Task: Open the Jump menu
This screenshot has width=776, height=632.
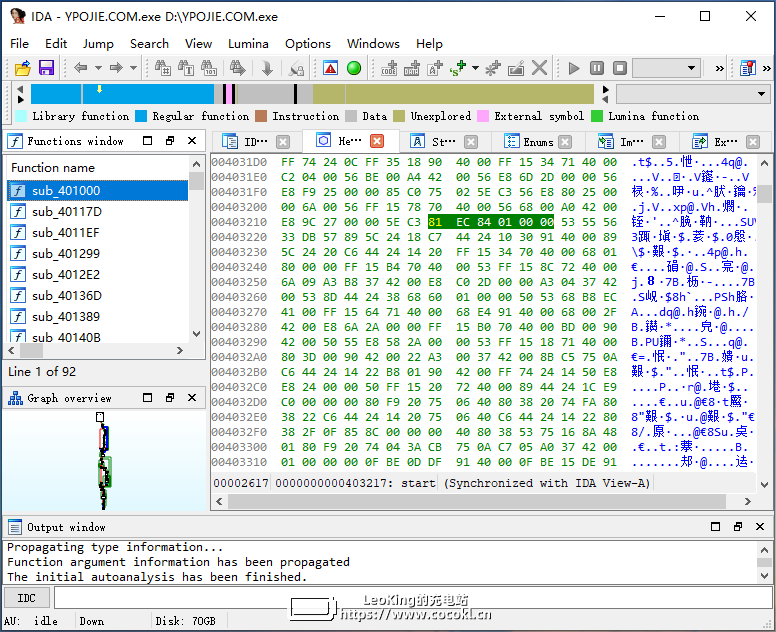Action: tap(98, 44)
